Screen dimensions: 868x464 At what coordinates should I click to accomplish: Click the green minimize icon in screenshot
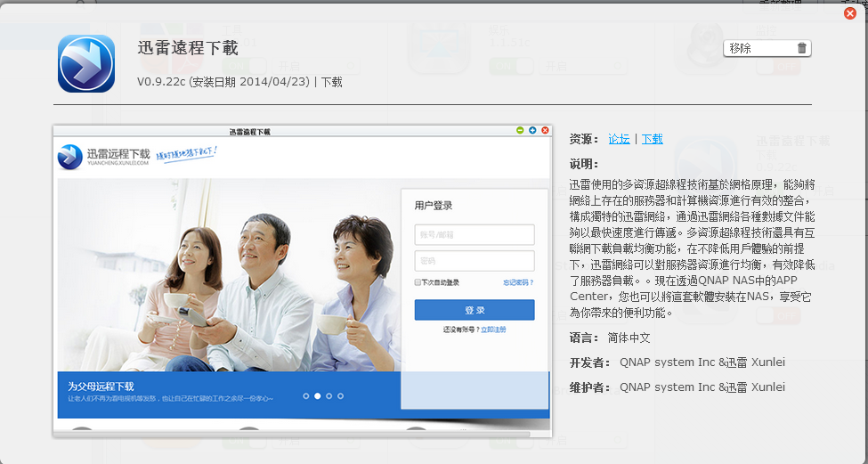coord(520,130)
